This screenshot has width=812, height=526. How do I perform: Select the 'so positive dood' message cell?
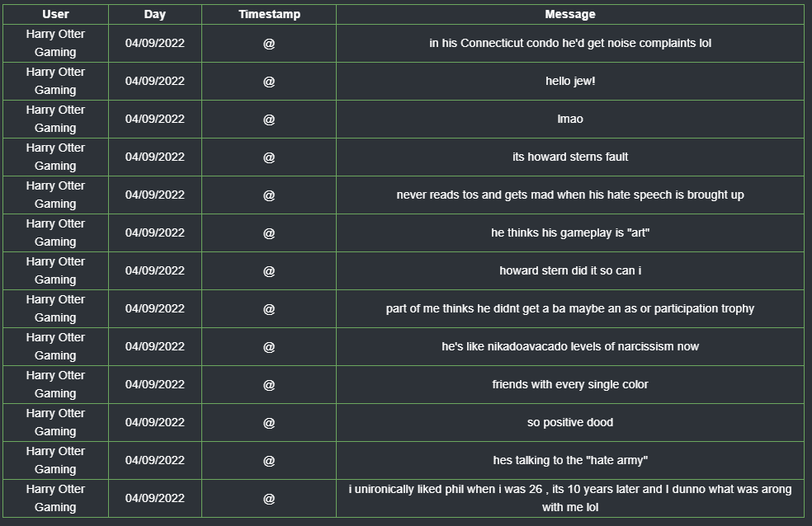pos(569,423)
